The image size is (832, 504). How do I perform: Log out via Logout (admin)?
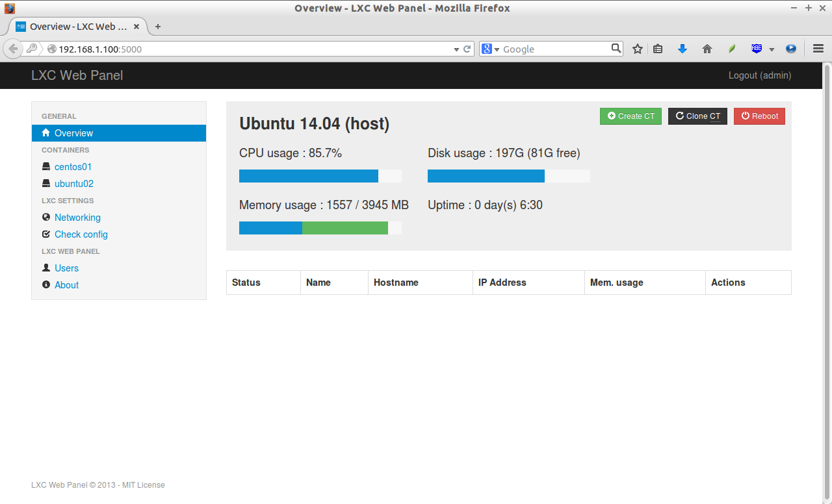click(760, 75)
